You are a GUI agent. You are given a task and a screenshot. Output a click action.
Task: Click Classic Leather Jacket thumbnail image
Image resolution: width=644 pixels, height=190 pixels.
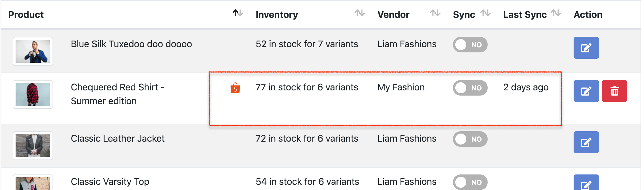33,146
